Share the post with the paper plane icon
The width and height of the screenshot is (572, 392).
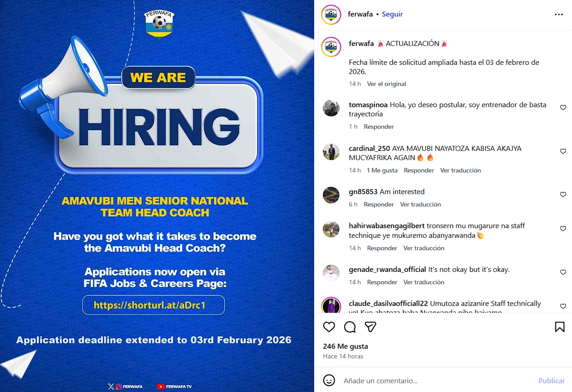[x=370, y=327]
